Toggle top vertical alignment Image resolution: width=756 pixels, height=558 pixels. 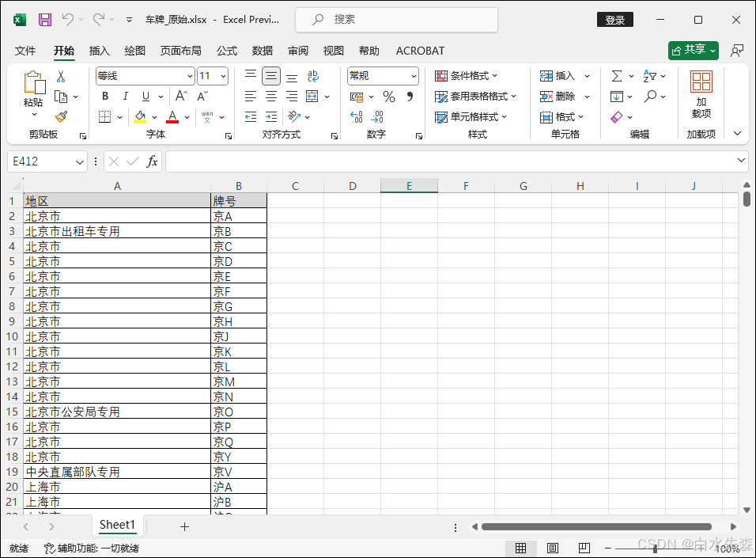point(251,74)
